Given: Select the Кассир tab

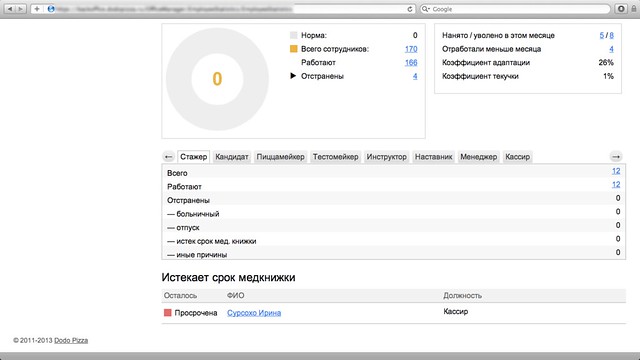Looking at the screenshot, I should pos(517,157).
